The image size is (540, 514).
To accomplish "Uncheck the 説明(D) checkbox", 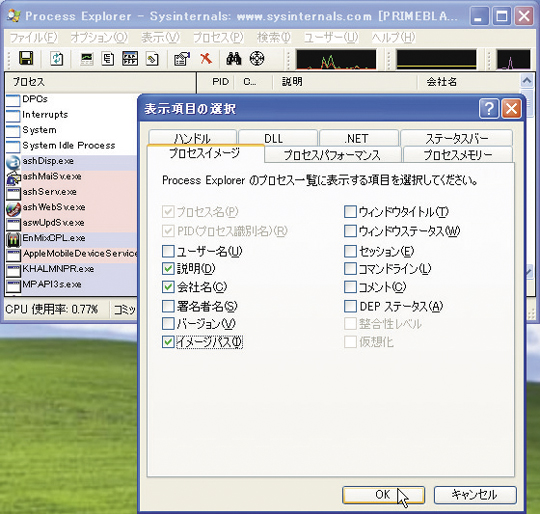I will [x=168, y=269].
